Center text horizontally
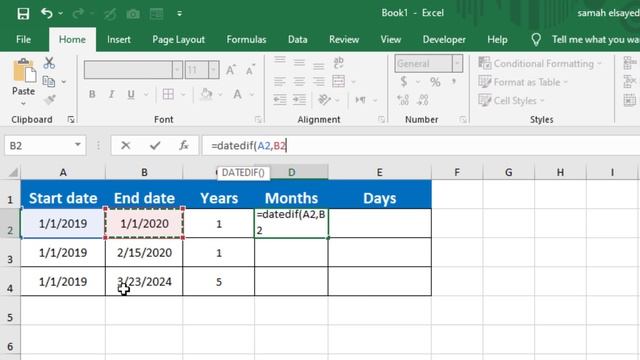Screen dimensions: 640x360 pos(299,82)
